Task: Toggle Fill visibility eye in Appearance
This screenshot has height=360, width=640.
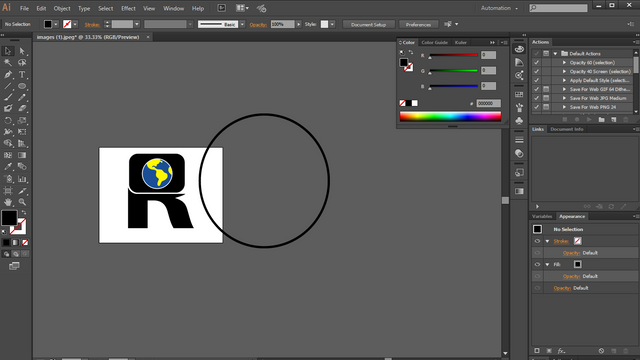Action: coord(537,264)
